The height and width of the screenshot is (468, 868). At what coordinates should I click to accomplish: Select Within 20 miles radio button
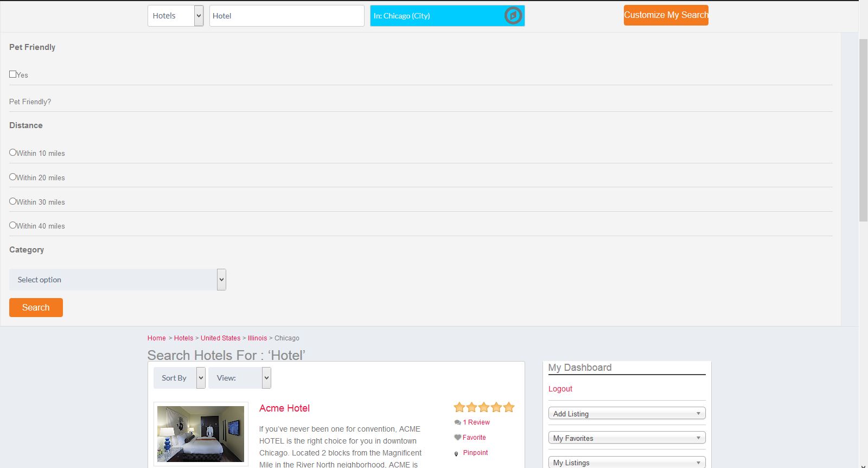12,177
